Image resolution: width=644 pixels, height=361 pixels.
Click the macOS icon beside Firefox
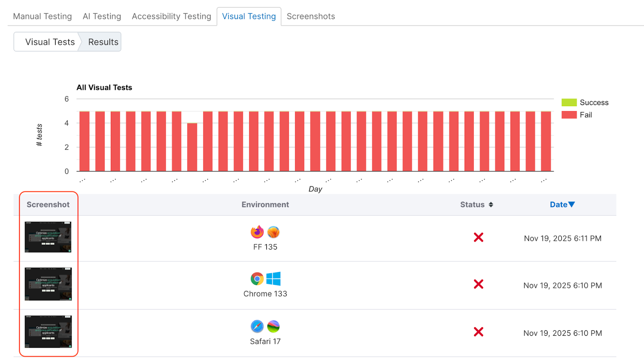273,232
